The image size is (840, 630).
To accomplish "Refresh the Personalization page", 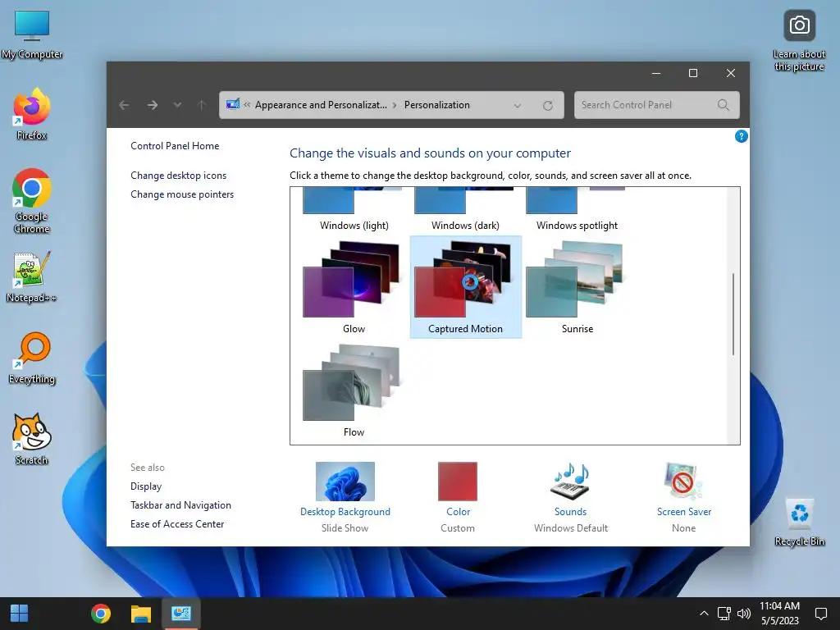I will (x=547, y=106).
